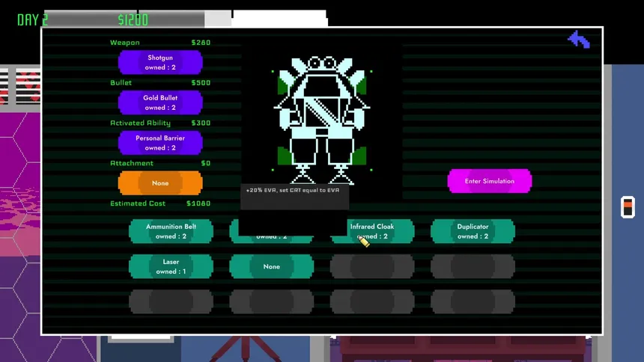Image resolution: width=644 pixels, height=362 pixels.
Task: Click the DAY 2 label
Action: [x=32, y=20]
